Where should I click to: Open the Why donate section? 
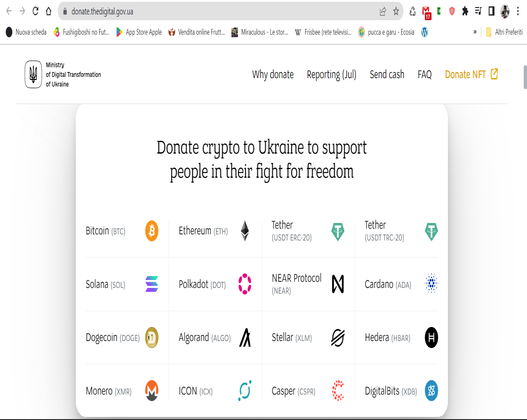point(273,75)
